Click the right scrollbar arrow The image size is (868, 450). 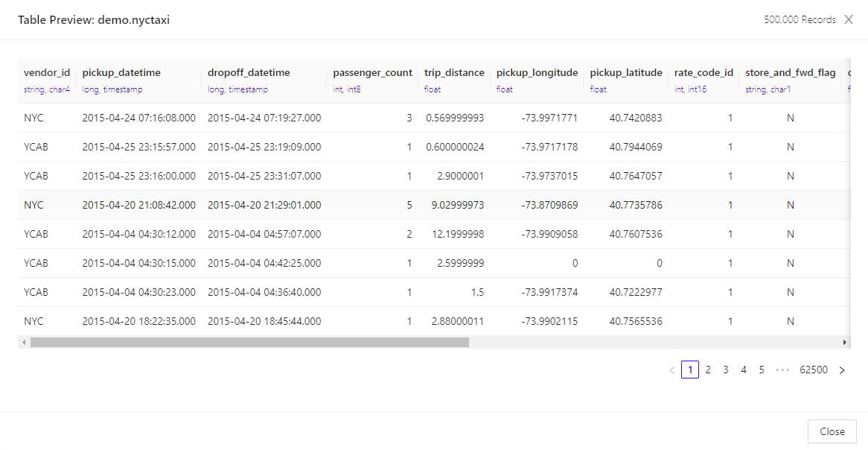click(x=845, y=341)
